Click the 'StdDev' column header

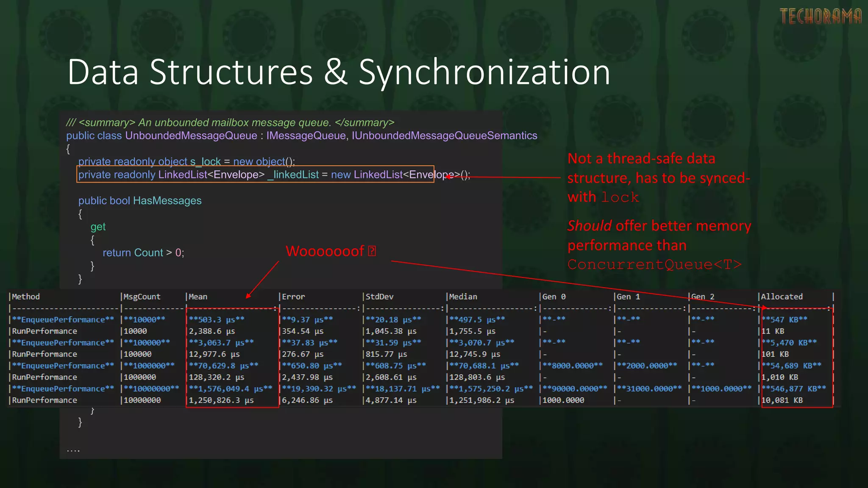tap(379, 297)
